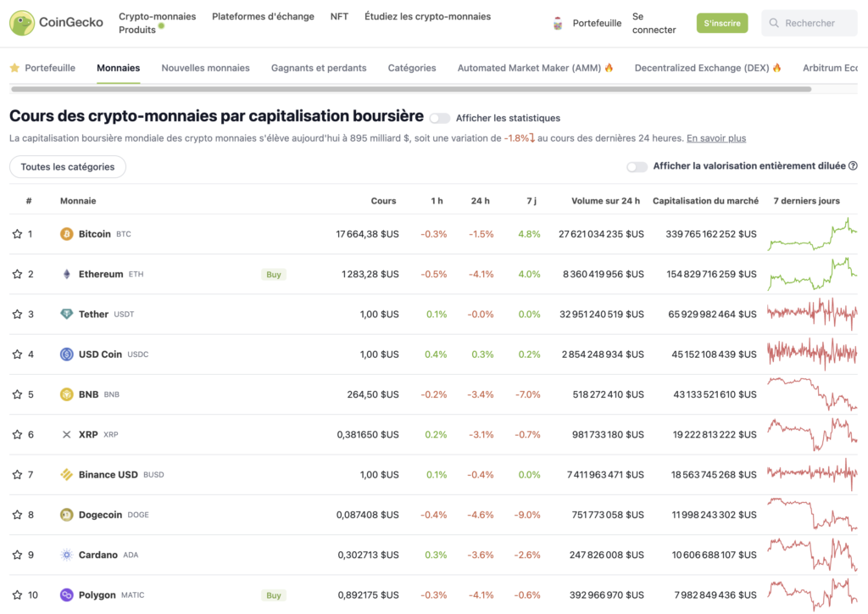The image size is (868, 614).
Task: Open Portefeuille link in header
Action: tap(597, 23)
